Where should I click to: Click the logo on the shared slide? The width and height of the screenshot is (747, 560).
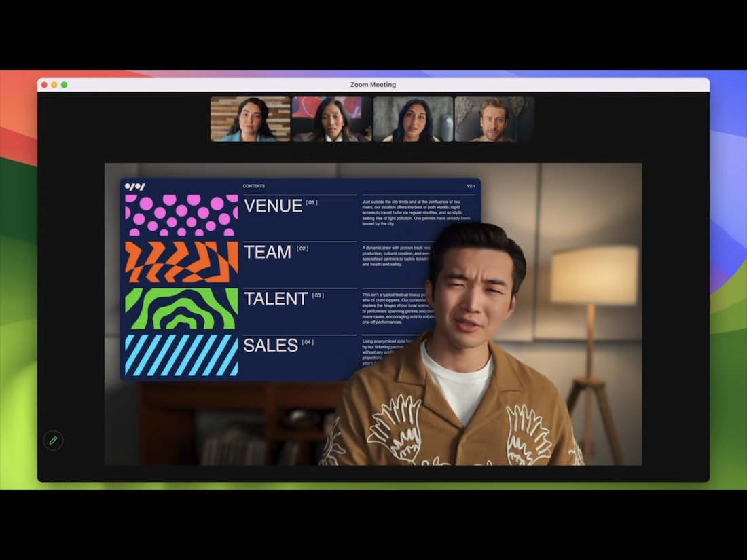(x=134, y=187)
